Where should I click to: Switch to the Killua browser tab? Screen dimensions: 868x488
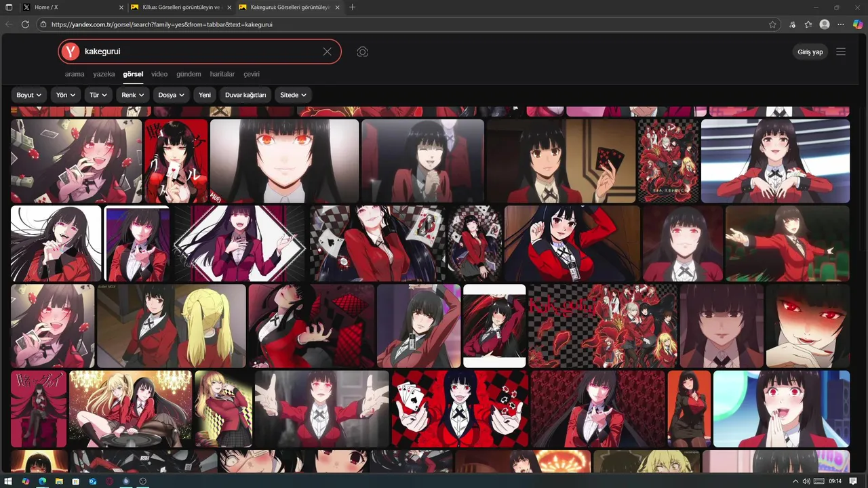180,7
